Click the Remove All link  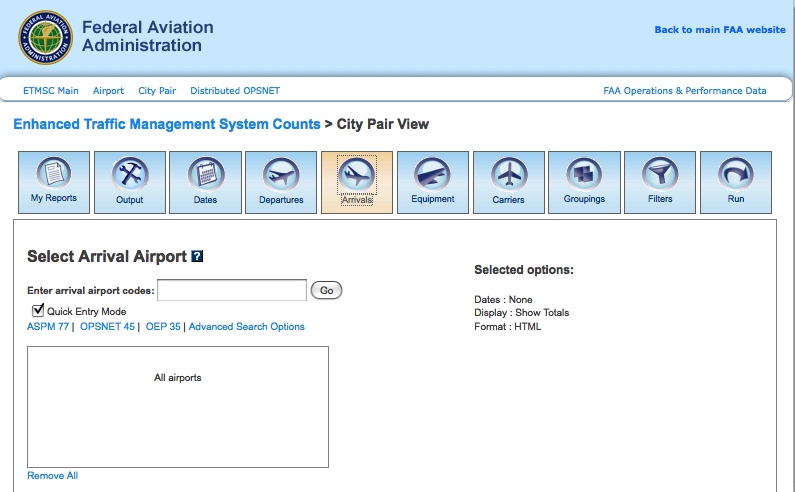tap(53, 476)
